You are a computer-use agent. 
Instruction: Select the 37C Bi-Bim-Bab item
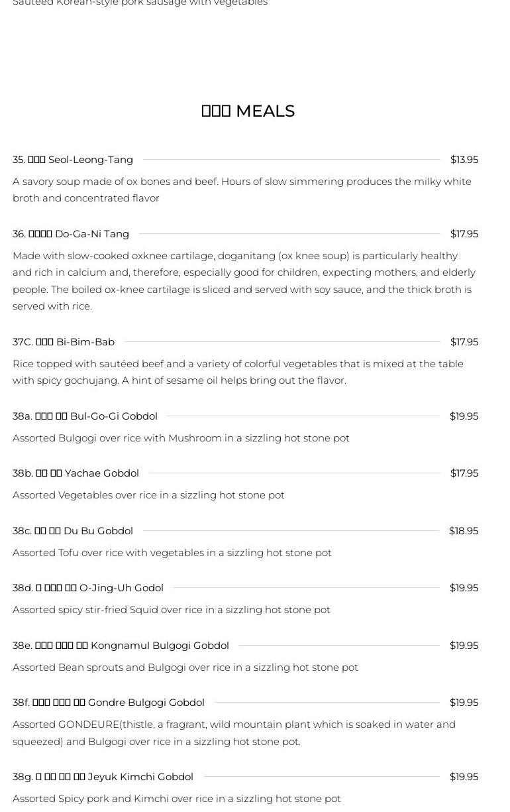pyautogui.click(x=64, y=342)
